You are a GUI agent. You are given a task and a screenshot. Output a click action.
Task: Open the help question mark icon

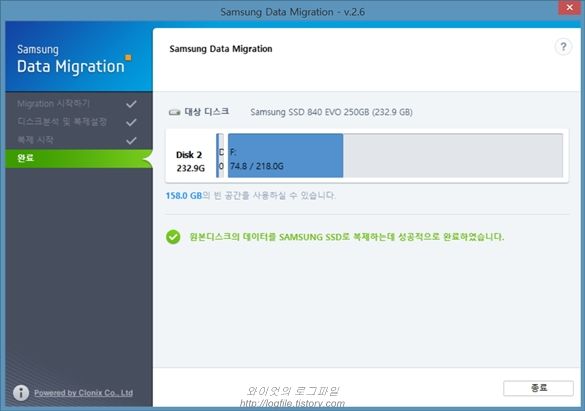pyautogui.click(x=563, y=47)
